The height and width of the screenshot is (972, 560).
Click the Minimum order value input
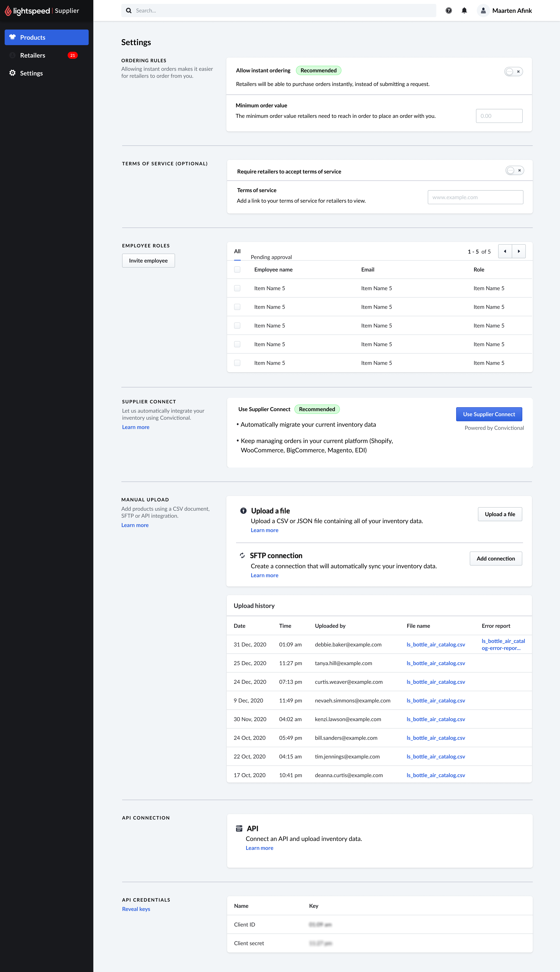tap(499, 116)
